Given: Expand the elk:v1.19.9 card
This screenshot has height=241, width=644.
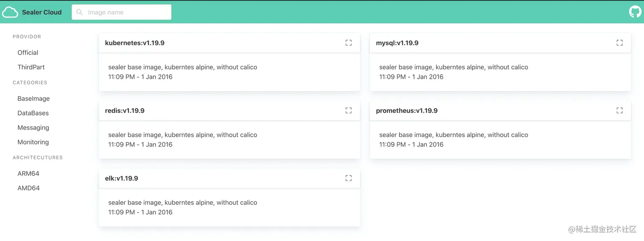Looking at the screenshot, I should click(348, 178).
